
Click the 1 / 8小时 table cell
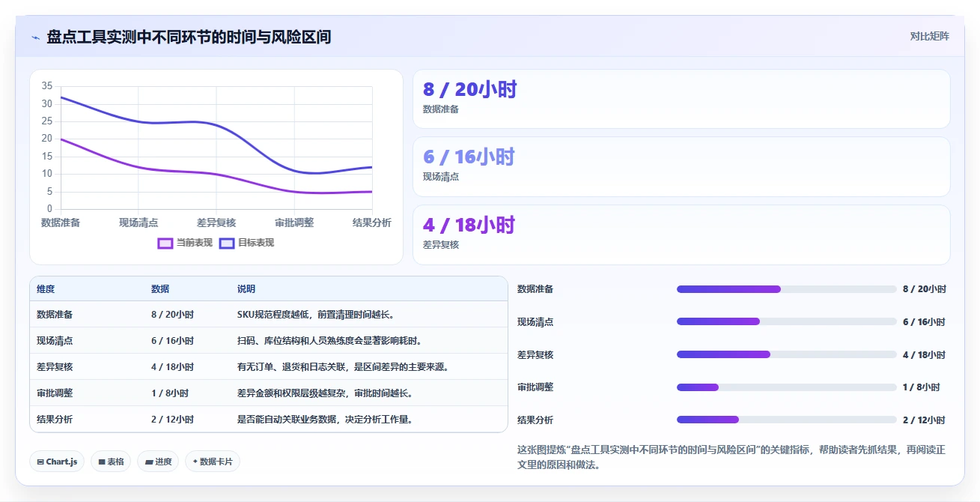coord(170,393)
